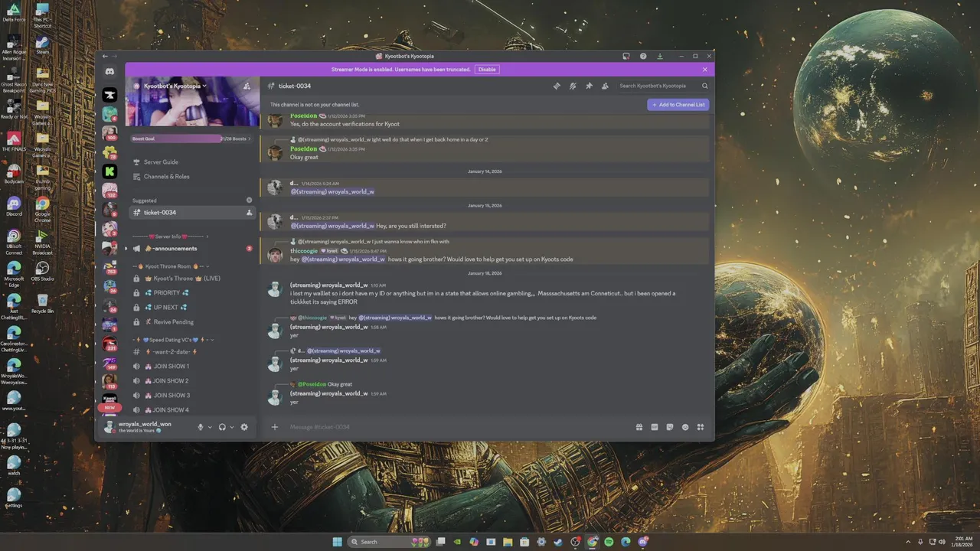Disable Streamer Mode in purple banner

point(487,69)
